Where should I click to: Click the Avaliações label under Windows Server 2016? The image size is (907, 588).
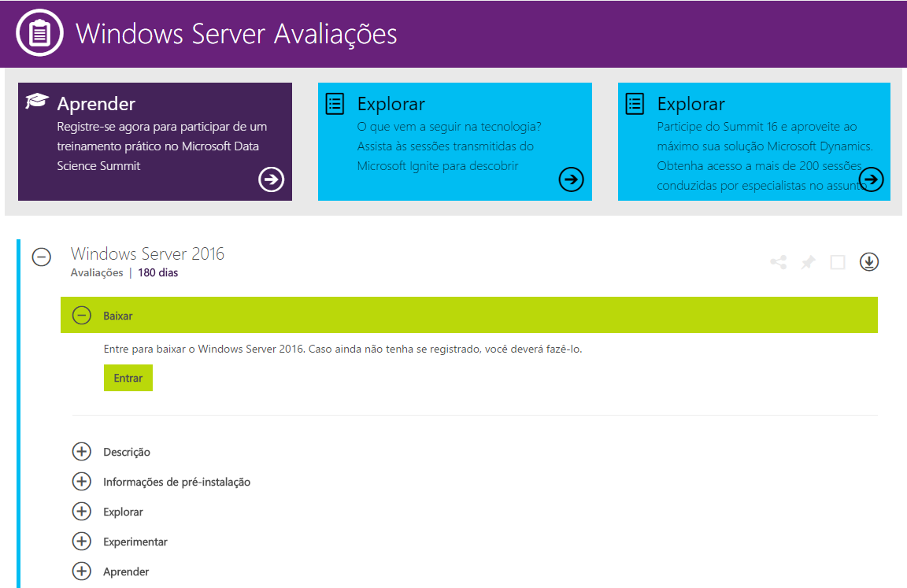click(97, 273)
